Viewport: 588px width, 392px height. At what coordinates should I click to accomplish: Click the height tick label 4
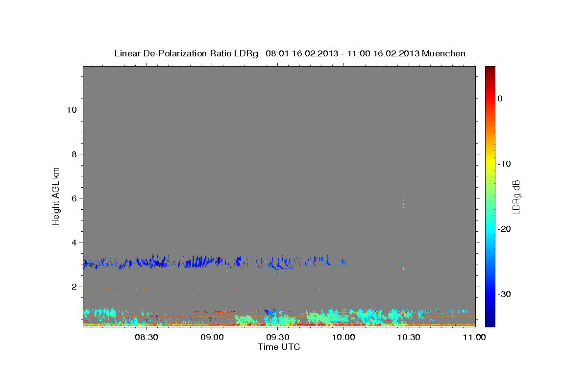pos(73,243)
